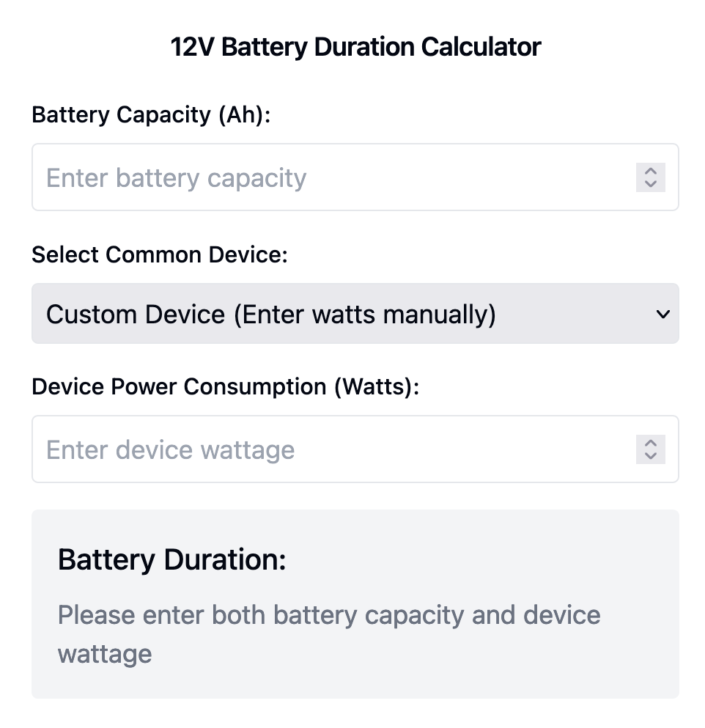The height and width of the screenshot is (728, 705).
Task: Click the Select Common Device label
Action: point(160,254)
